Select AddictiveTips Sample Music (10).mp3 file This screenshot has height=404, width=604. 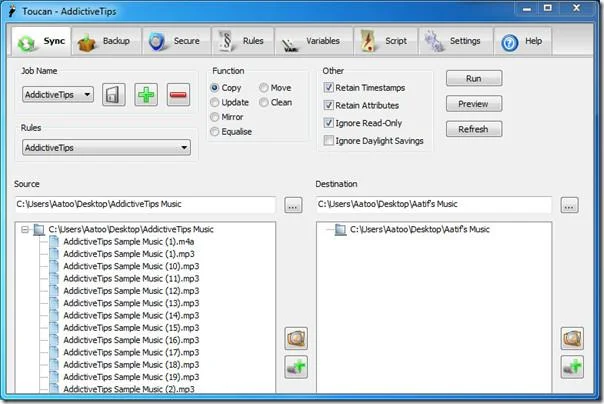click(131, 266)
